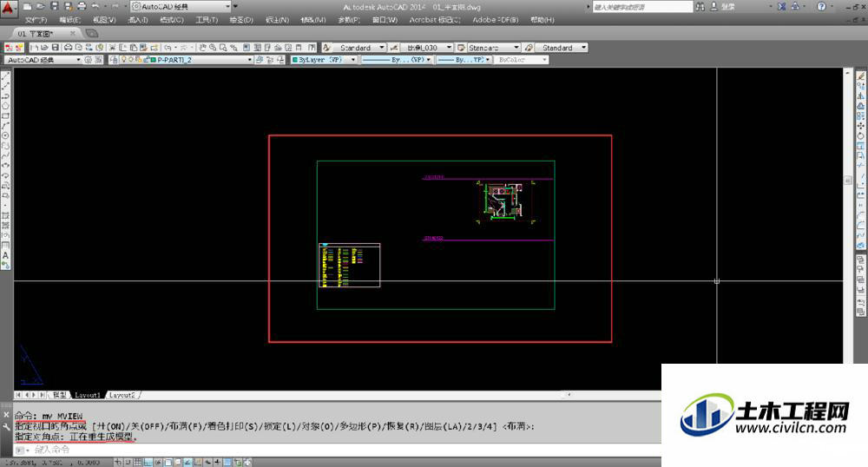
Task: Open 文件(F) menu
Action: point(36,19)
